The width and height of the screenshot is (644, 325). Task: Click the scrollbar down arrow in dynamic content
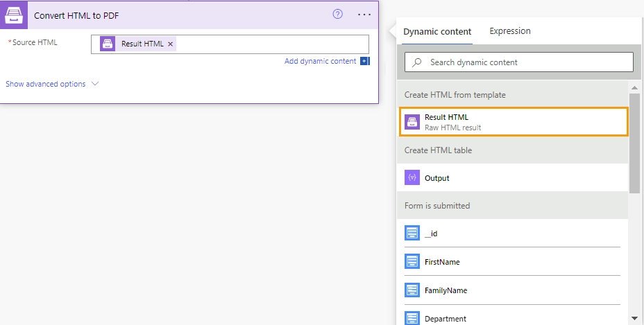(634, 318)
